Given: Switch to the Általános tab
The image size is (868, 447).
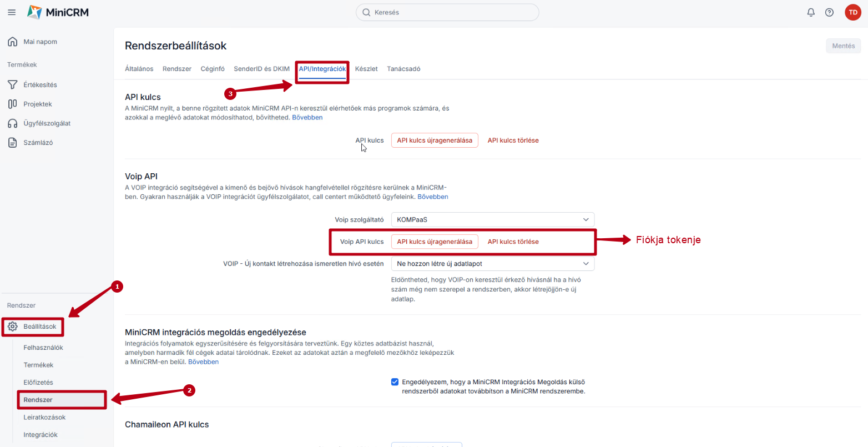Looking at the screenshot, I should (x=139, y=69).
